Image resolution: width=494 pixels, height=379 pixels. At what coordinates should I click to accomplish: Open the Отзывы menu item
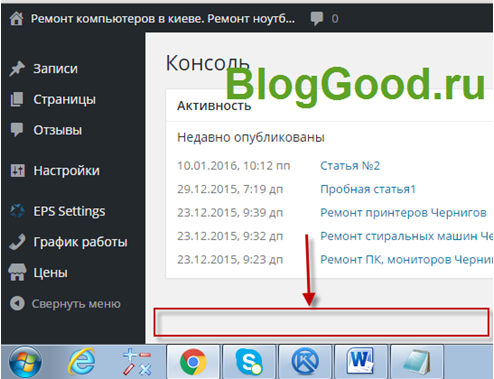[x=58, y=130]
